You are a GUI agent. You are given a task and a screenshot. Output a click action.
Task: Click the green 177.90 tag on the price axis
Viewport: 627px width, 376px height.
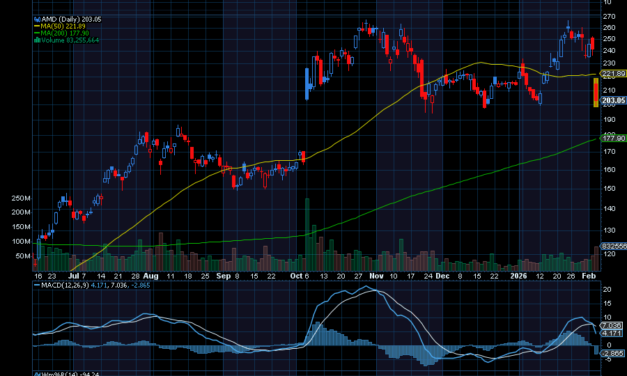(614, 138)
